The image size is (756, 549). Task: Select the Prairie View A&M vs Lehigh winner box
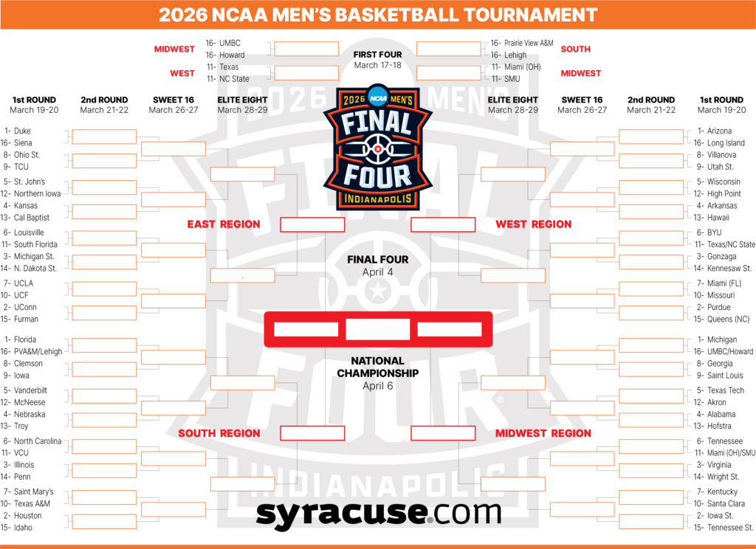coord(449,49)
